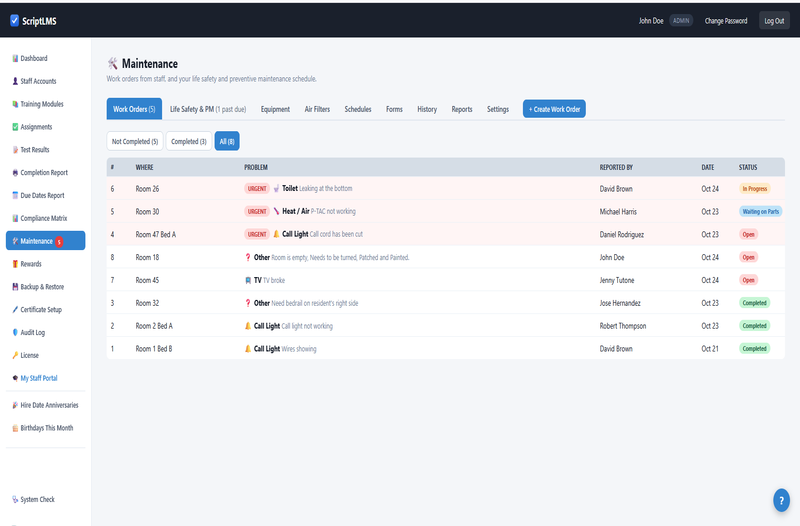Viewport: 800px width, 526px height.
Task: Click the Rewards gift icon
Action: point(15,264)
